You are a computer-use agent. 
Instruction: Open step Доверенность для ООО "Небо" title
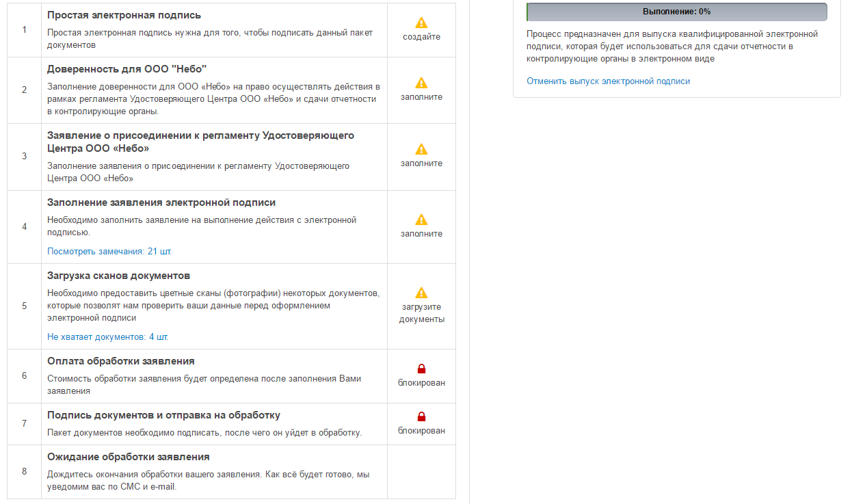point(127,69)
